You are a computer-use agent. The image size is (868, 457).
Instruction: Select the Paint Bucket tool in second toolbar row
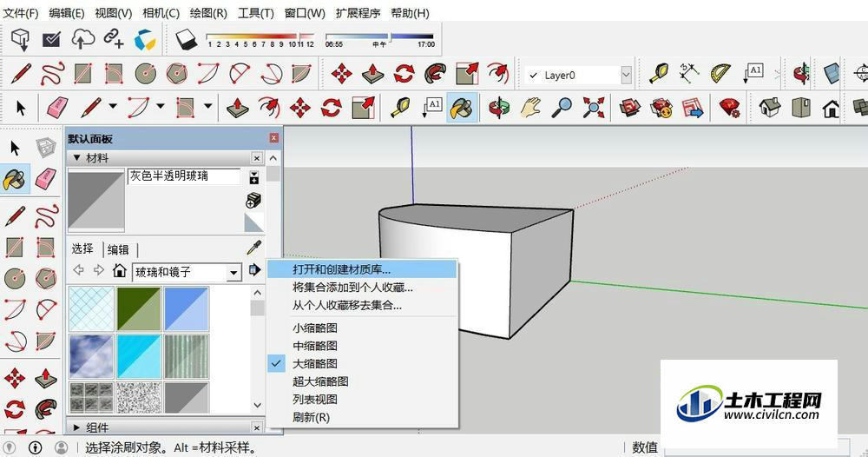click(x=462, y=107)
